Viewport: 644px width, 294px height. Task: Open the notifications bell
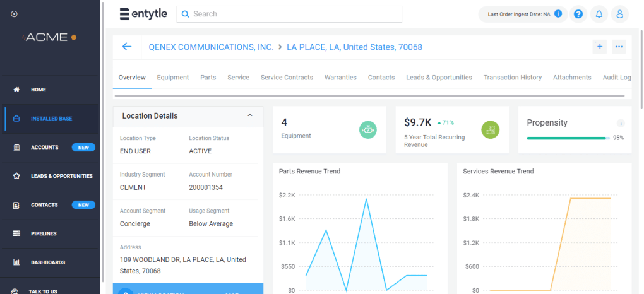coord(599,15)
